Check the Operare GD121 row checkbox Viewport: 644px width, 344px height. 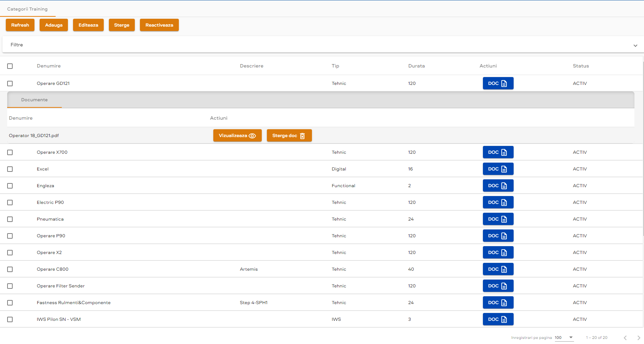click(10, 84)
